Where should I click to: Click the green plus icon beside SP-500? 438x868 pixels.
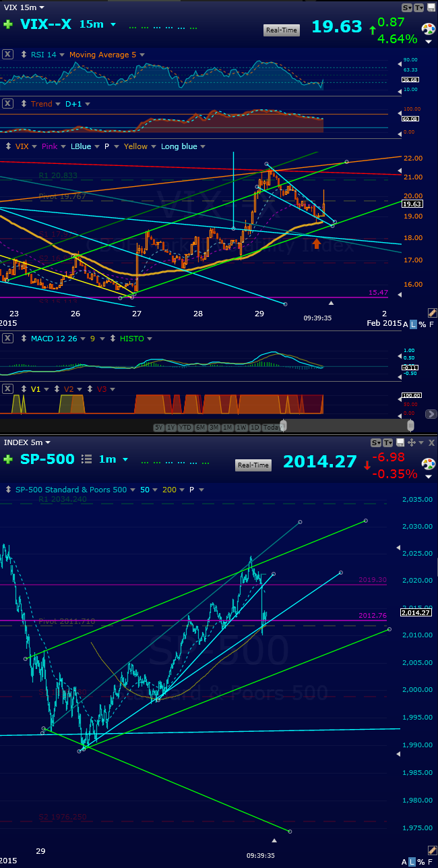[8, 459]
